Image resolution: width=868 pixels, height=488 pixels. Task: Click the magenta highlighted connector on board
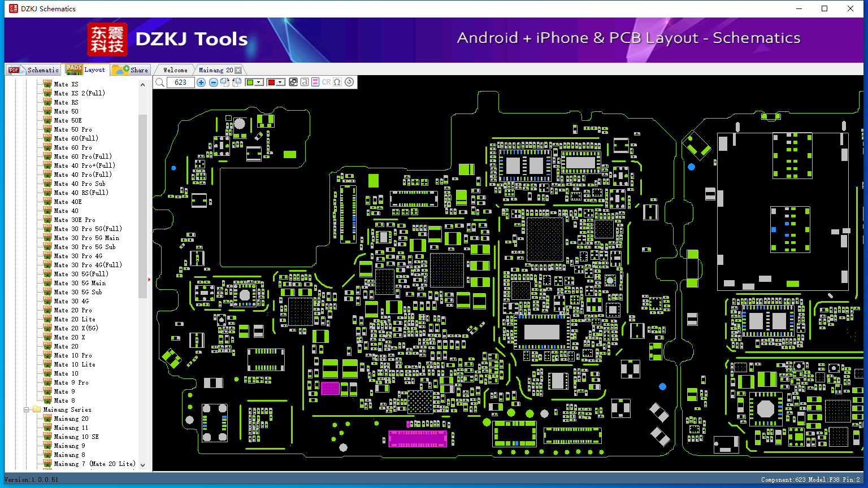[x=418, y=439]
